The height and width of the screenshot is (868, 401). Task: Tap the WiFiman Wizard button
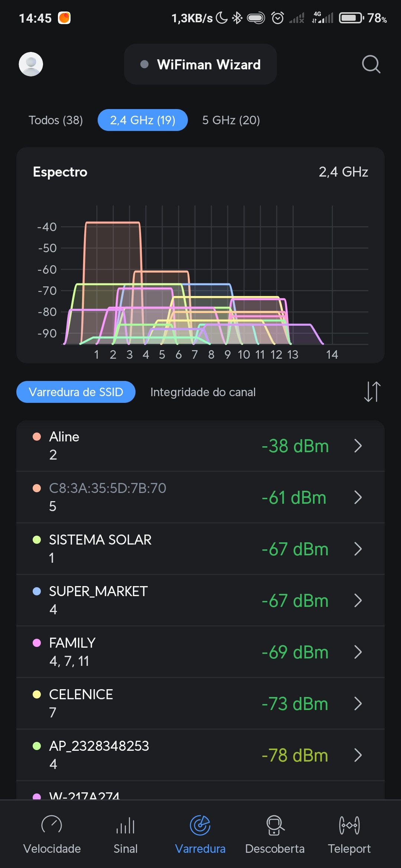(200, 65)
